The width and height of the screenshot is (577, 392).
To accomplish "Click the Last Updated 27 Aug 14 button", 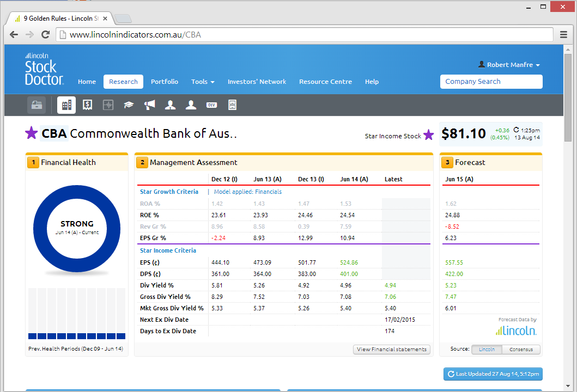I will (x=493, y=374).
